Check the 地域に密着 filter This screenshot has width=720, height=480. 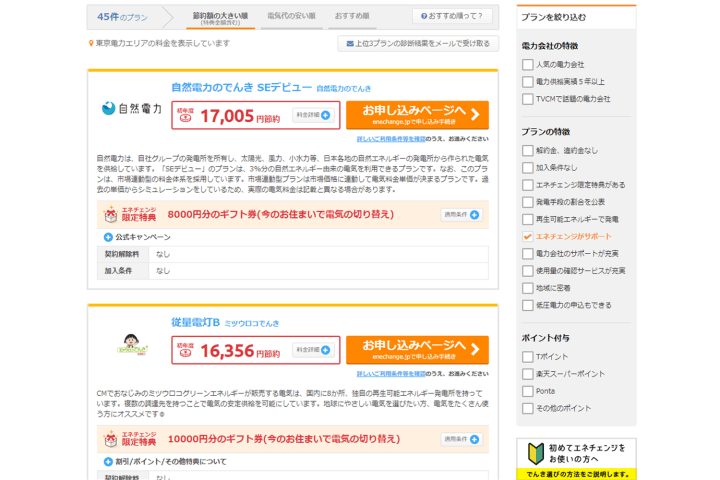(528, 288)
